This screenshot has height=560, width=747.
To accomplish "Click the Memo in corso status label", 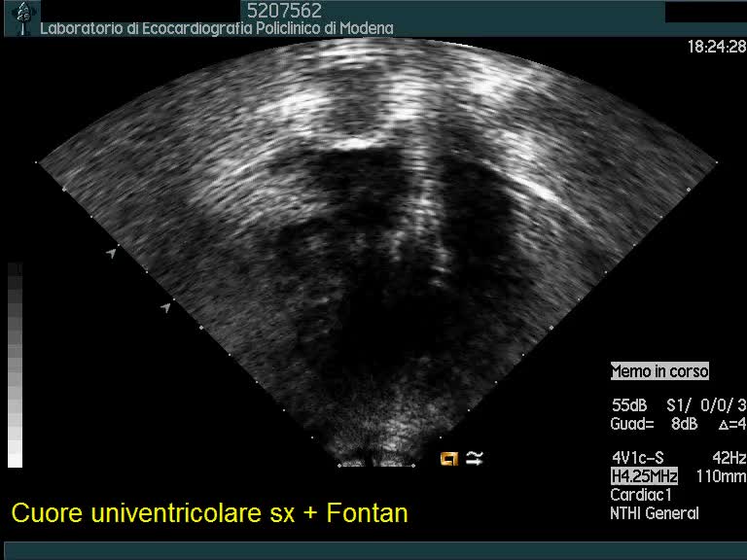I will [659, 371].
